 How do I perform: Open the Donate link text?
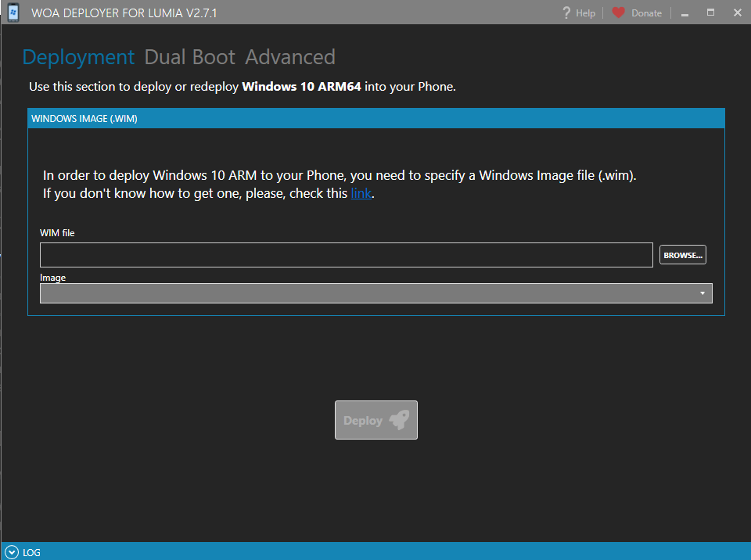(x=646, y=13)
